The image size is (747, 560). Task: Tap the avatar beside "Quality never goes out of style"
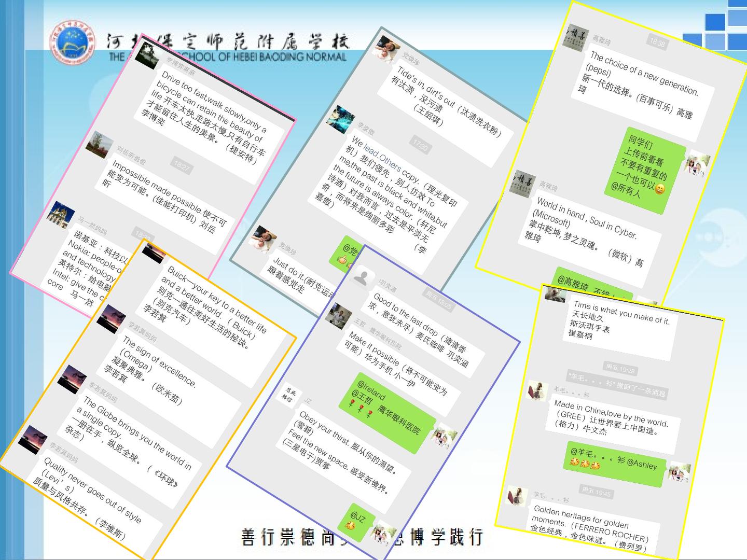tap(33, 439)
